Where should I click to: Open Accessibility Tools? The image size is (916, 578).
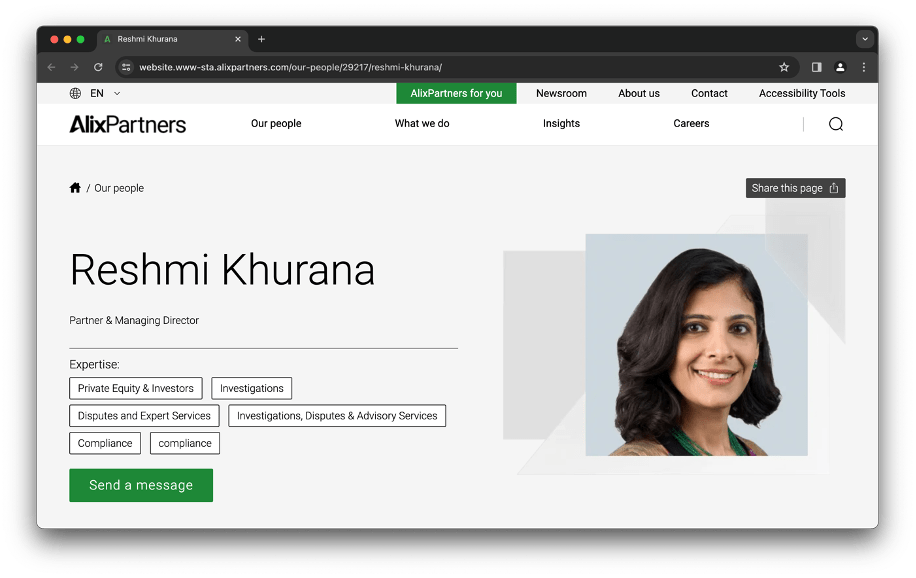[802, 94]
